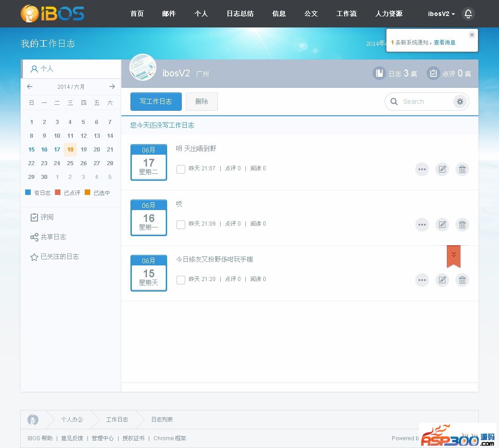
Task: Edit the June 17 log entry
Action: [442, 169]
